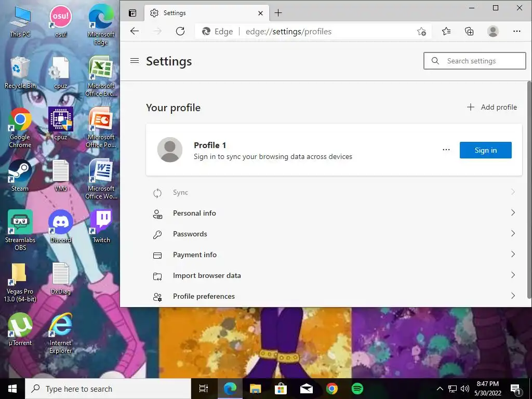Open Passwords settings
The width and height of the screenshot is (532, 399).
pyautogui.click(x=334, y=234)
